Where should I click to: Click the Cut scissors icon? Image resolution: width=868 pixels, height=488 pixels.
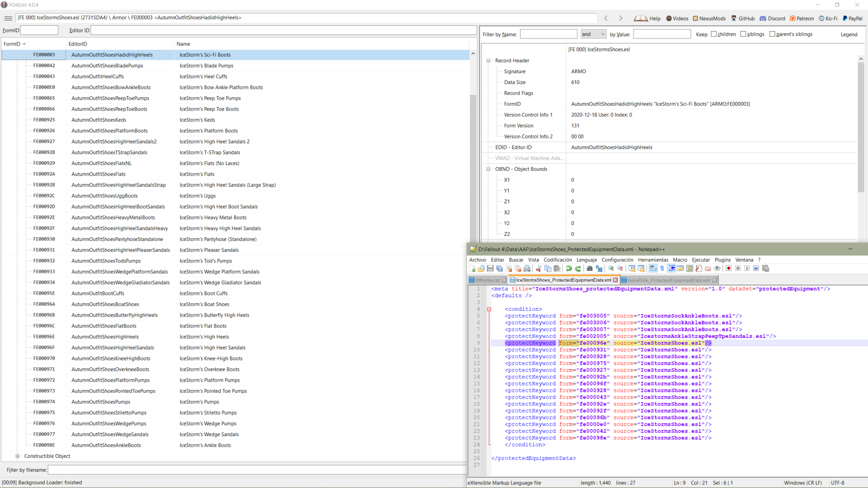538,268
